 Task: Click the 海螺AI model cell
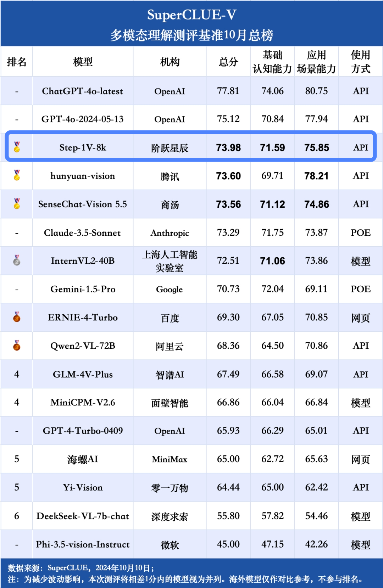click(x=83, y=459)
